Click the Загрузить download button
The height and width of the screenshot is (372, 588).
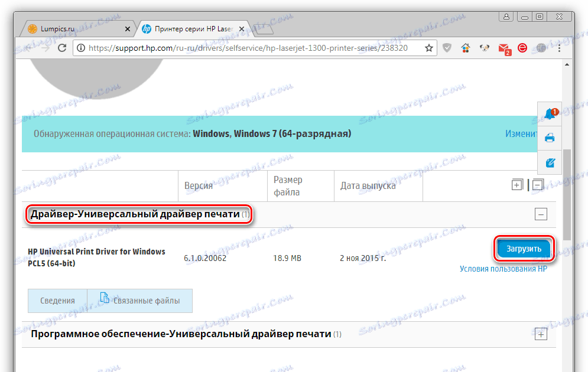[524, 249]
